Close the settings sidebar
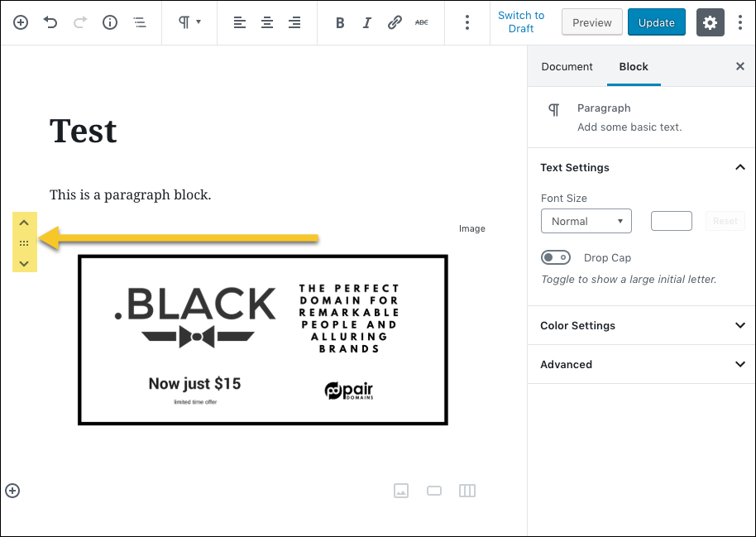The height and width of the screenshot is (537, 756). 740,66
